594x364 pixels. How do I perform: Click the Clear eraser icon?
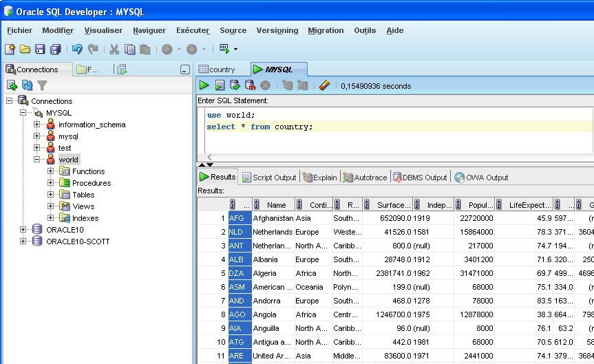click(325, 85)
